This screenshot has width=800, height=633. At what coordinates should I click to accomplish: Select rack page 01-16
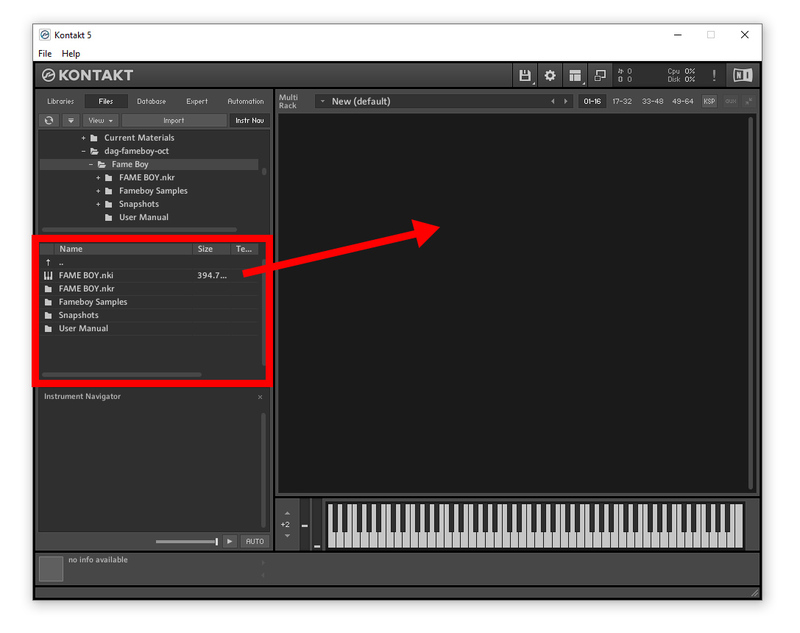[x=592, y=102]
